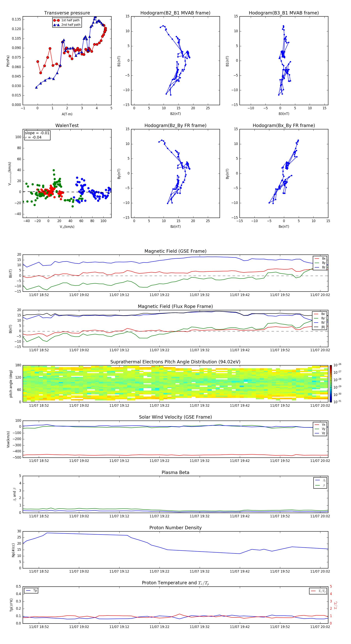Click the 'slope = -0.01' annotation
351x644 pixels.
click(x=37, y=133)
